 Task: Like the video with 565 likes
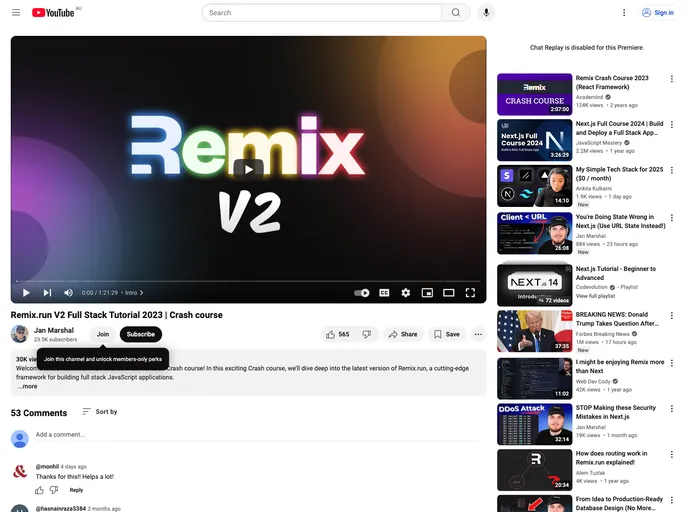click(x=337, y=334)
